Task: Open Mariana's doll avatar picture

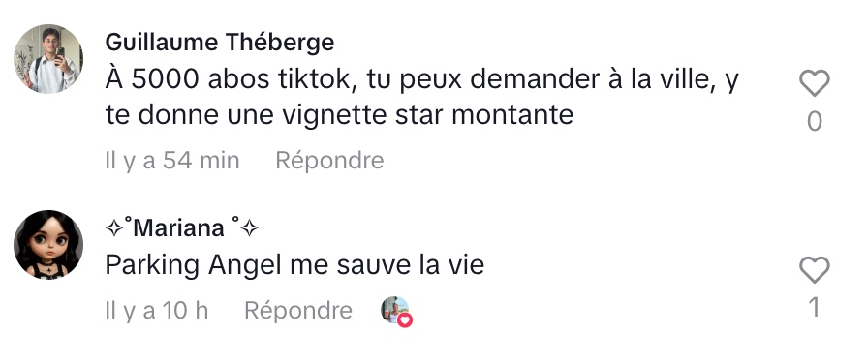Action: tap(48, 245)
